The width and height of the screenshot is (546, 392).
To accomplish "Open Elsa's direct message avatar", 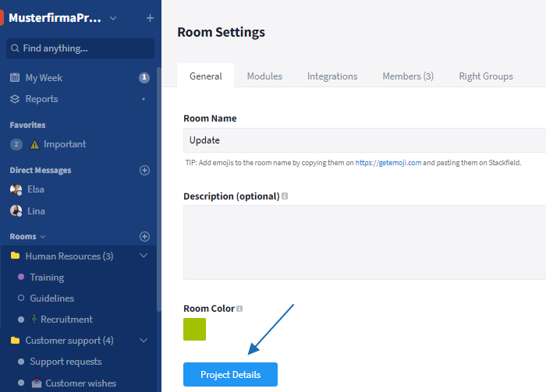I will [x=16, y=189].
